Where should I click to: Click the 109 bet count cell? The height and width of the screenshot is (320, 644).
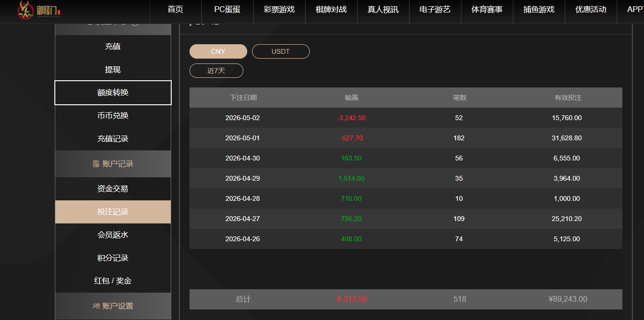[x=459, y=219]
